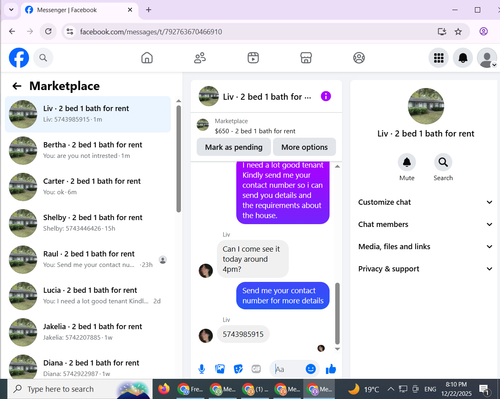
Task: Open the Windows notification center icon
Action: pos(484,389)
